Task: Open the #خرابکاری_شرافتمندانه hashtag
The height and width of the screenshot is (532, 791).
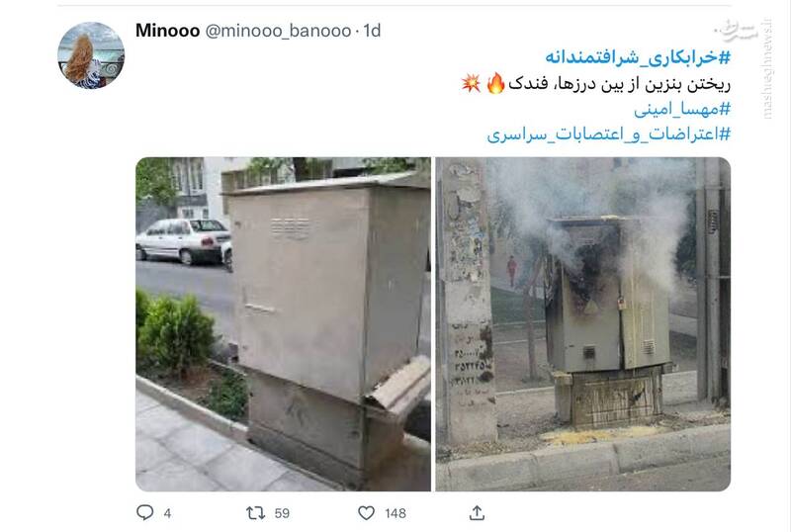Action: pos(638,57)
